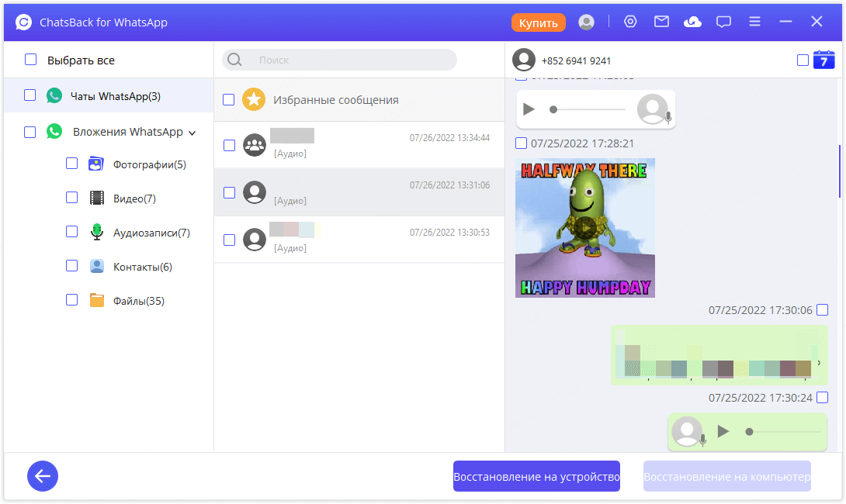Click the settings hexagon icon in title bar
The height and width of the screenshot is (504, 846).
(630, 22)
